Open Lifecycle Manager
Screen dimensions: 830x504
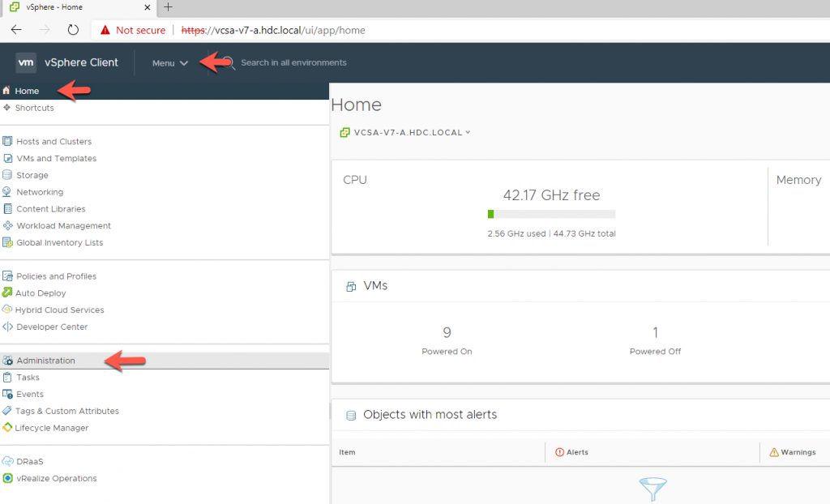52,428
